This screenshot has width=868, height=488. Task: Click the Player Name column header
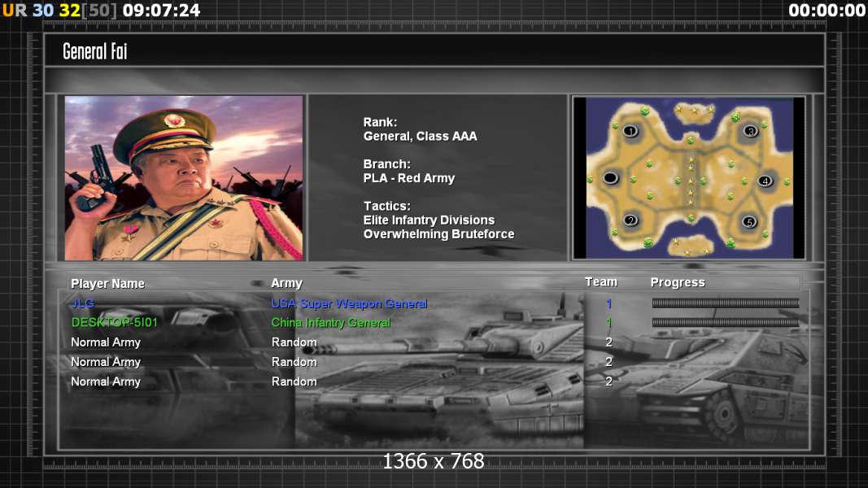click(108, 283)
